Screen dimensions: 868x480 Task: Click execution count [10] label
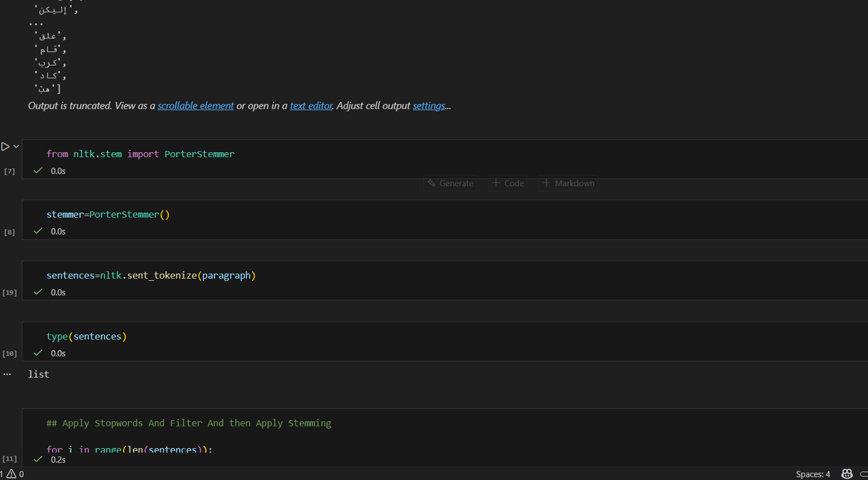pos(9,353)
